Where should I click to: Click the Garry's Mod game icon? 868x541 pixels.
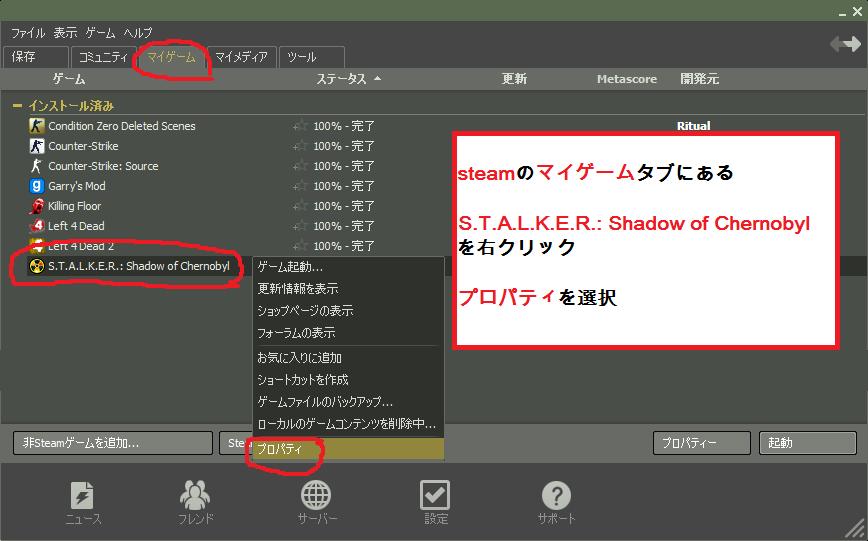click(37, 186)
